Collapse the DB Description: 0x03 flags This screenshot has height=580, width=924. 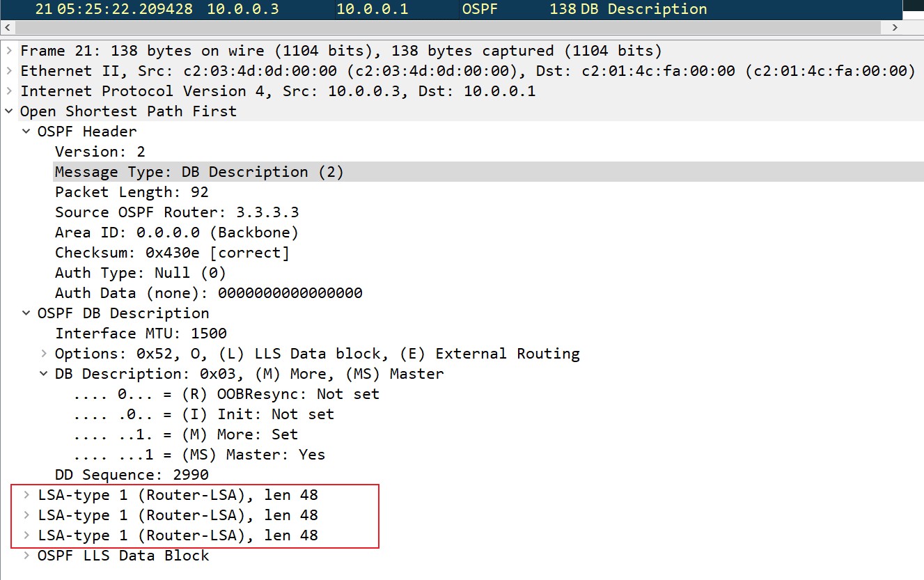[44, 374]
